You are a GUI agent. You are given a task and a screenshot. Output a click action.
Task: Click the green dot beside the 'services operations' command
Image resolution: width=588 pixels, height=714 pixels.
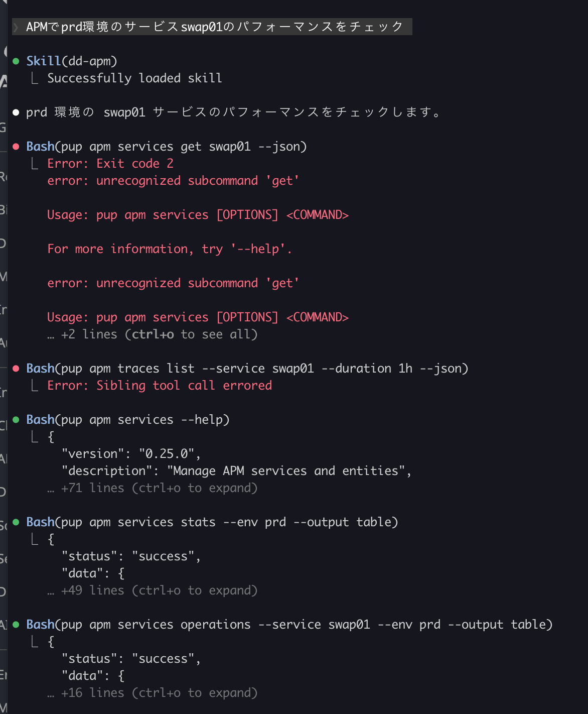click(16, 625)
